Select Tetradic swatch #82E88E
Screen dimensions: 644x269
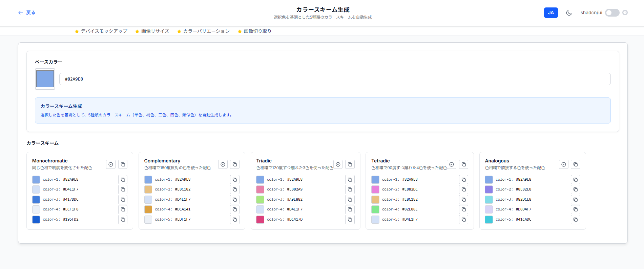[375, 209]
